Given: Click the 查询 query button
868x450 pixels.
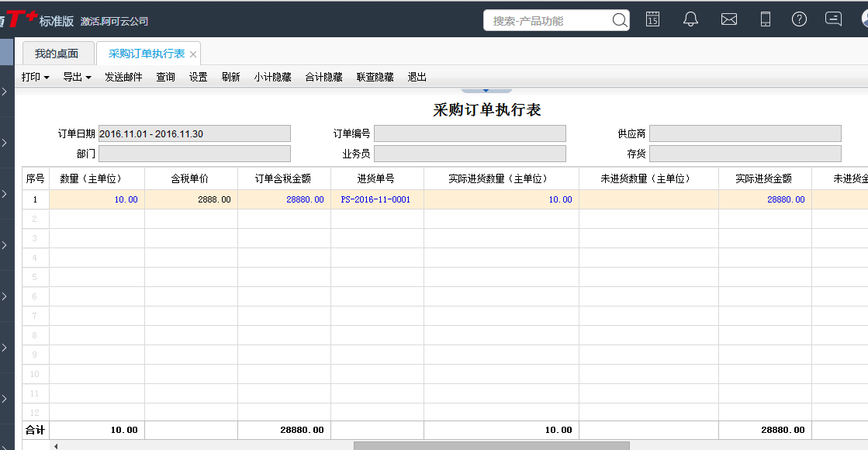Looking at the screenshot, I should tap(164, 77).
